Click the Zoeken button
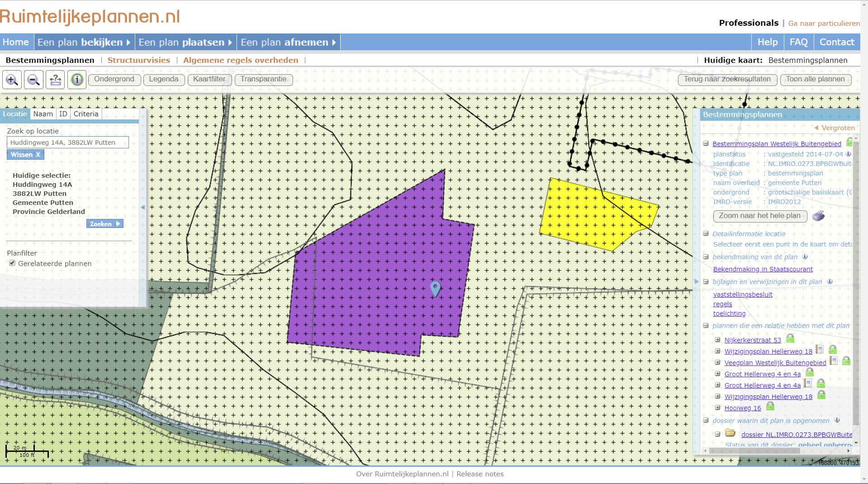Image resolution: width=868 pixels, height=484 pixels. click(x=104, y=224)
